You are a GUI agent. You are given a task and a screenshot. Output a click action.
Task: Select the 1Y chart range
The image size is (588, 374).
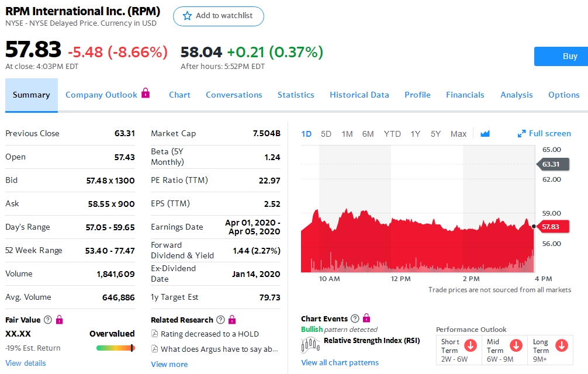pos(415,134)
